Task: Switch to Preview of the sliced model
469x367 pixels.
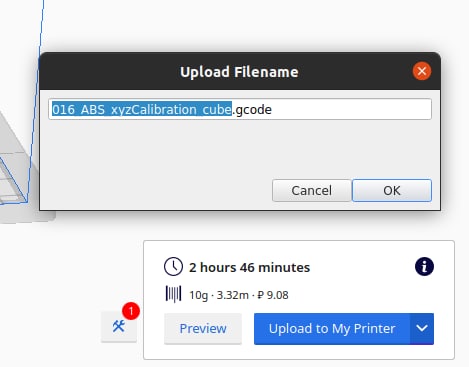Action: pos(203,329)
